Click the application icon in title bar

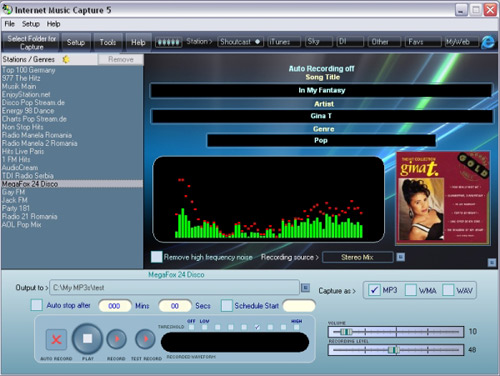7,10
